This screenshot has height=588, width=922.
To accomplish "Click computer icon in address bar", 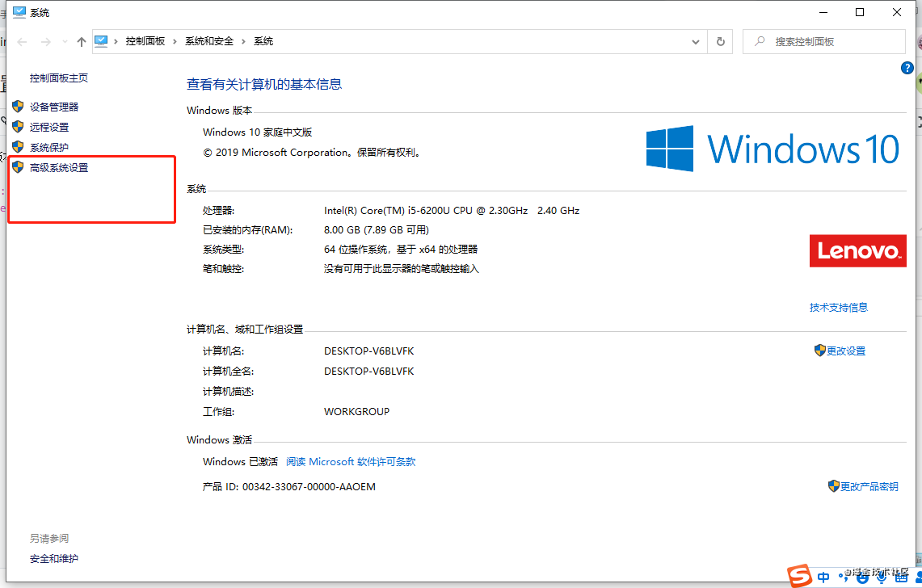I will pyautogui.click(x=101, y=41).
